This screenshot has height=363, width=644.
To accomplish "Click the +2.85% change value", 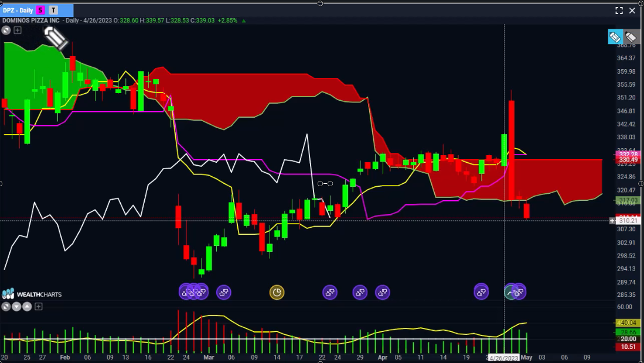I will tap(227, 20).
